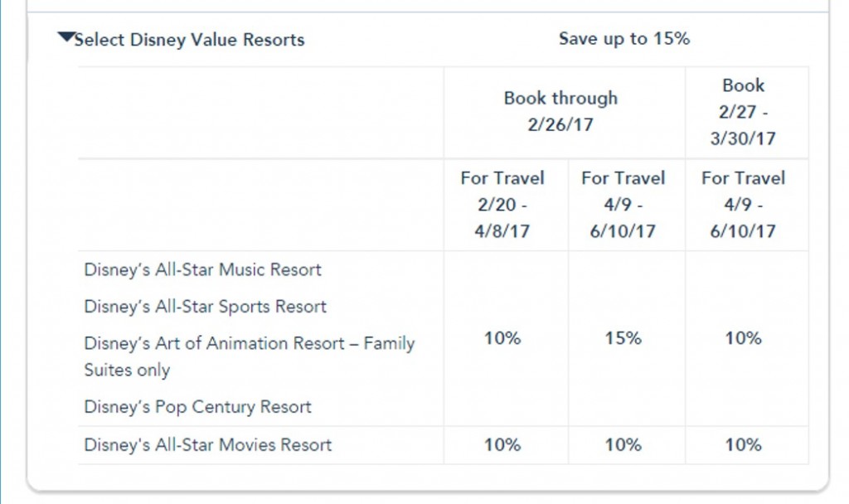849x504 pixels.
Task: Select Disney's Pop Century Resort row
Action: [x=196, y=407]
